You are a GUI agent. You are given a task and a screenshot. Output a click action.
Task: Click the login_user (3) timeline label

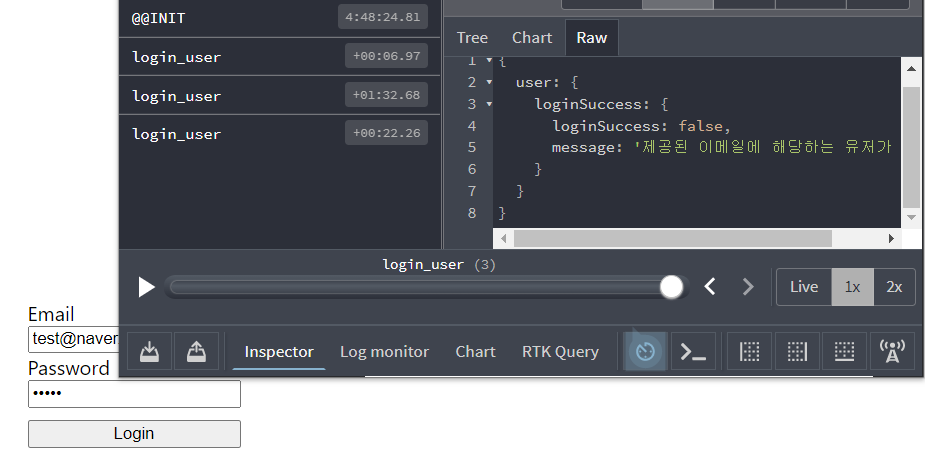tap(439, 265)
